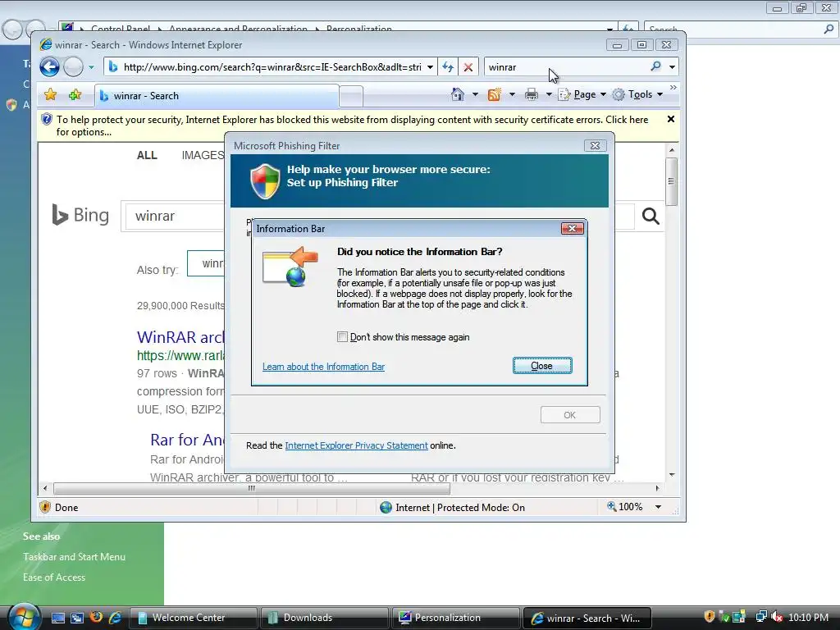Click the Home page icon

pos(458,94)
